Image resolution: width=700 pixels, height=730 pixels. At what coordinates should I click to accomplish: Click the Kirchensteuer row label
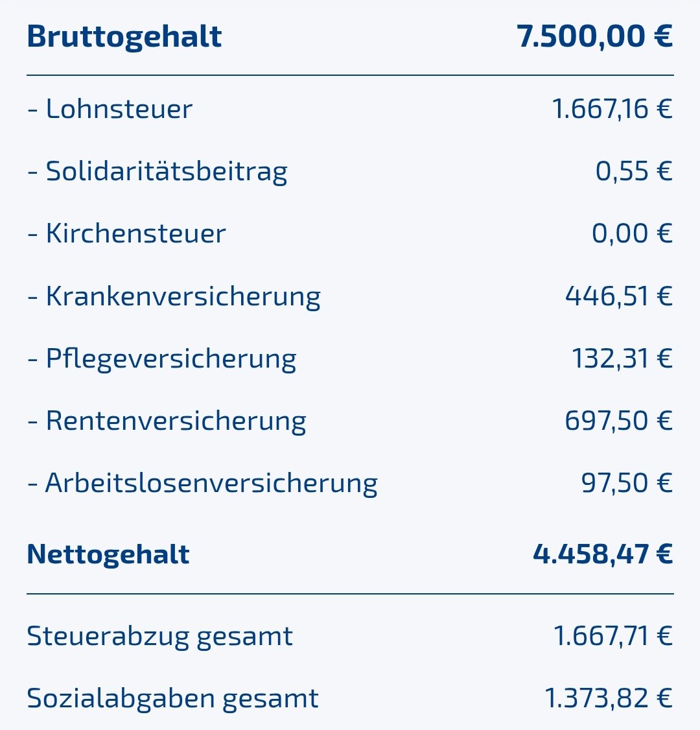(x=126, y=233)
